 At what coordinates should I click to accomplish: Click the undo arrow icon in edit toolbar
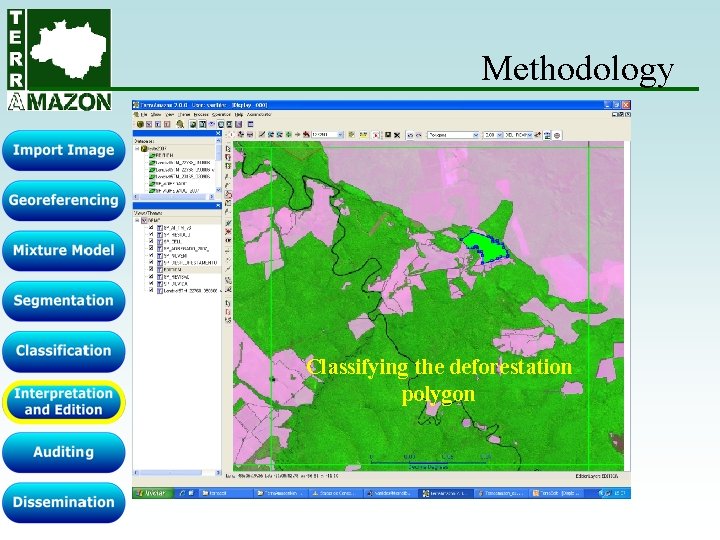point(410,135)
